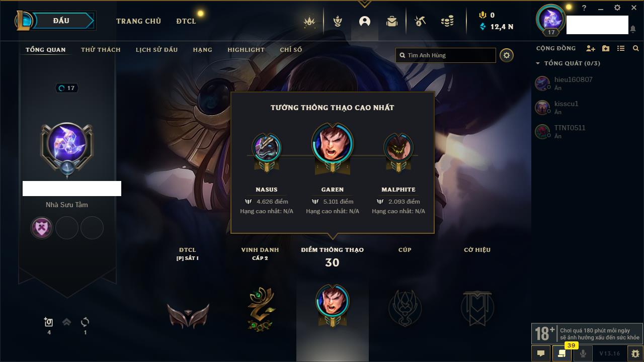Image resolution: width=644 pixels, height=362 pixels.
Task: Click the new folder icon in Cộng Đồng
Action: click(x=606, y=49)
